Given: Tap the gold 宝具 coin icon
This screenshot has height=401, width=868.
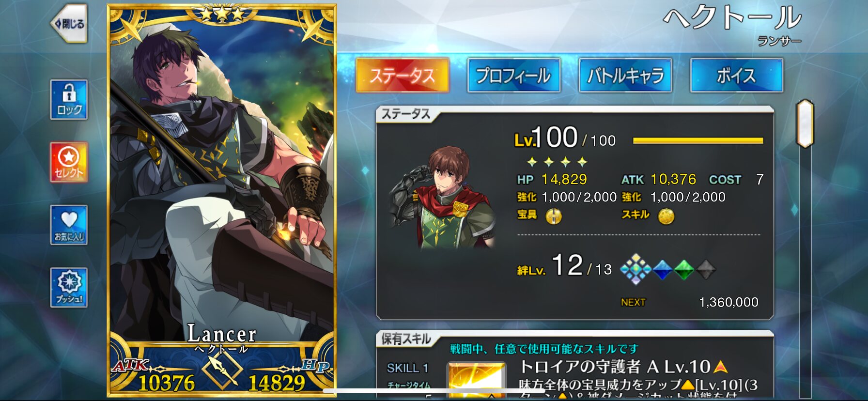Looking at the screenshot, I should [x=554, y=216].
